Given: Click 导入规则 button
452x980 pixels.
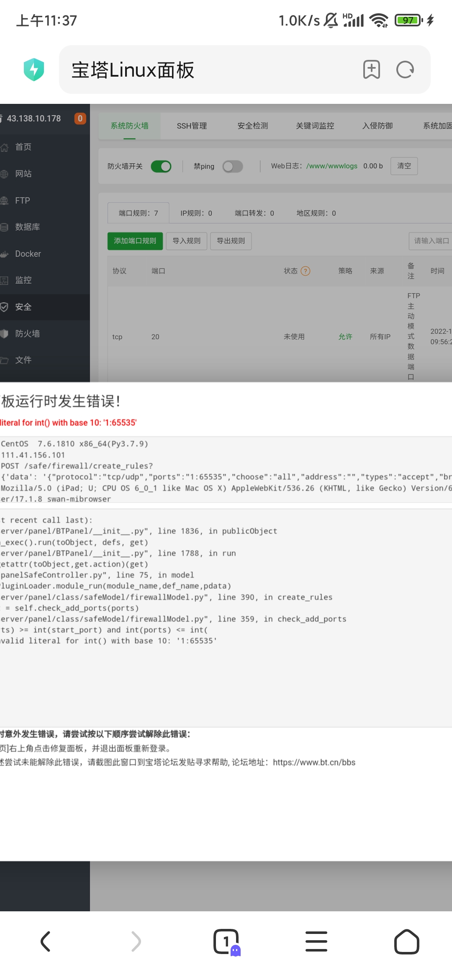Looking at the screenshot, I should (187, 241).
